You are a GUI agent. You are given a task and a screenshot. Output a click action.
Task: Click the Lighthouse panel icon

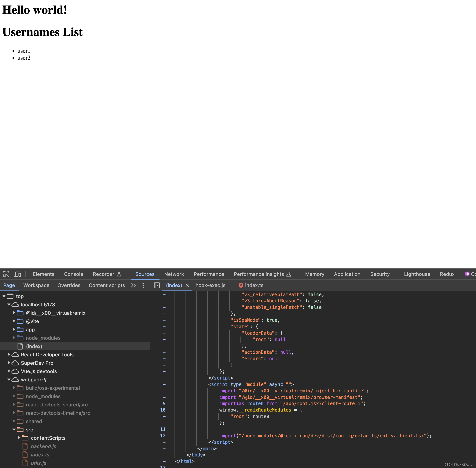[x=417, y=273]
